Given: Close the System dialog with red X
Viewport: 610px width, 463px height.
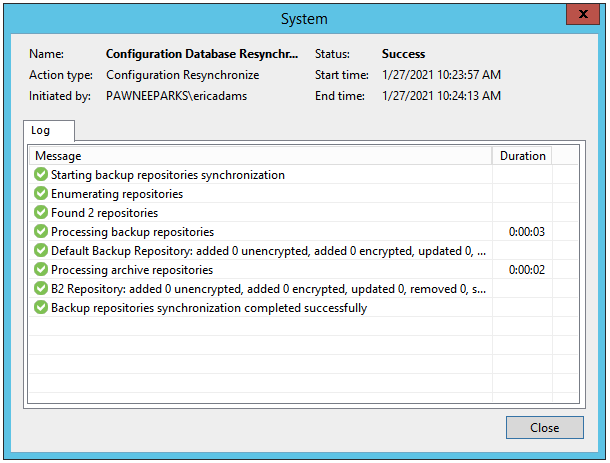Looking at the screenshot, I should (583, 14).
